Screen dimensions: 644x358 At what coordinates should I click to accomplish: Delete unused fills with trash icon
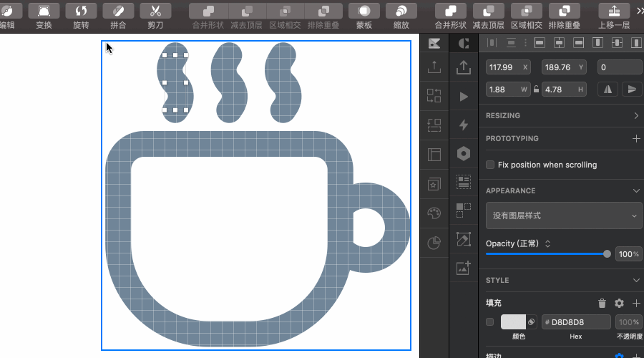(602, 304)
